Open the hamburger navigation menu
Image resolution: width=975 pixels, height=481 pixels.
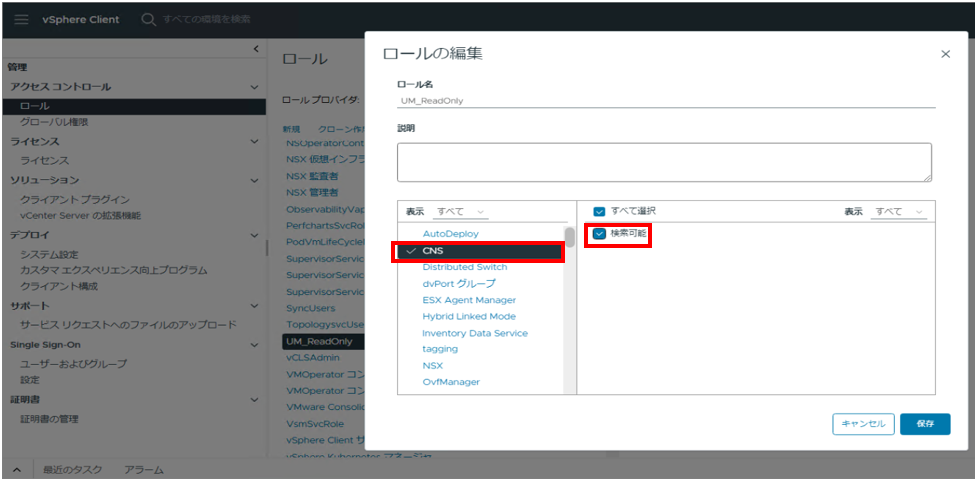coord(21,19)
